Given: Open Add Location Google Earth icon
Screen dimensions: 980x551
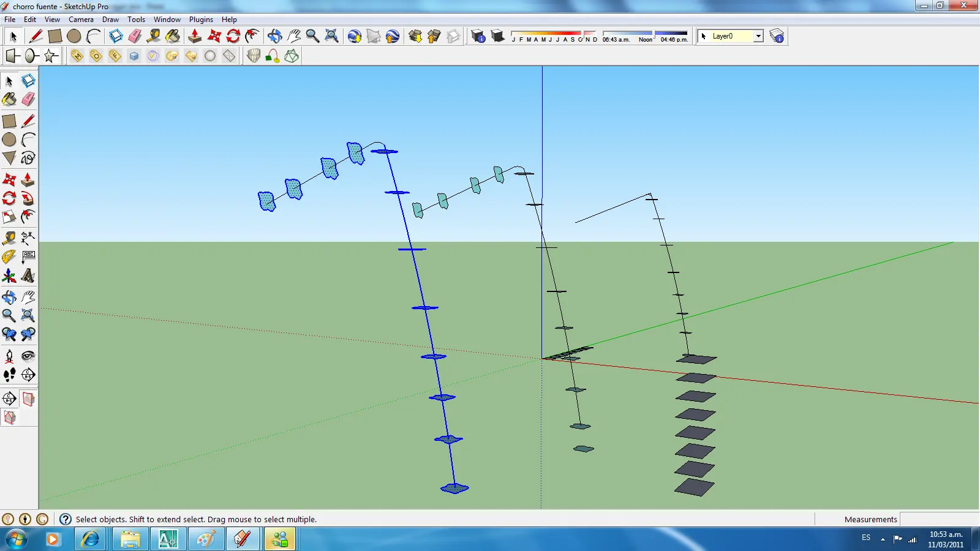Looking at the screenshot, I should point(354,36).
